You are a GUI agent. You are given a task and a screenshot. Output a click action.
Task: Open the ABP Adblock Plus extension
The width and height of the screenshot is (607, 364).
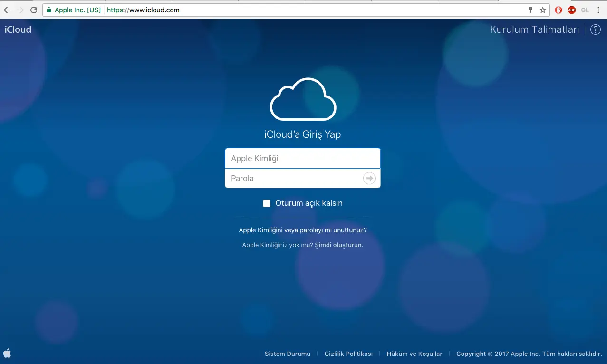572,10
